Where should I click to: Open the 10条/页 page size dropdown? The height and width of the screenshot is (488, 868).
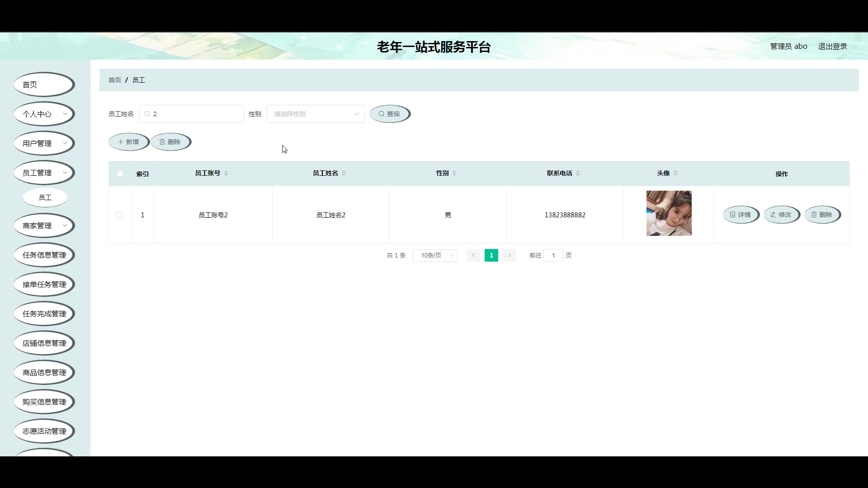click(434, 255)
